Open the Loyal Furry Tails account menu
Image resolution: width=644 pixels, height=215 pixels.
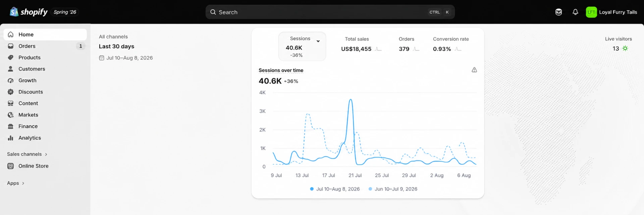tap(611, 12)
